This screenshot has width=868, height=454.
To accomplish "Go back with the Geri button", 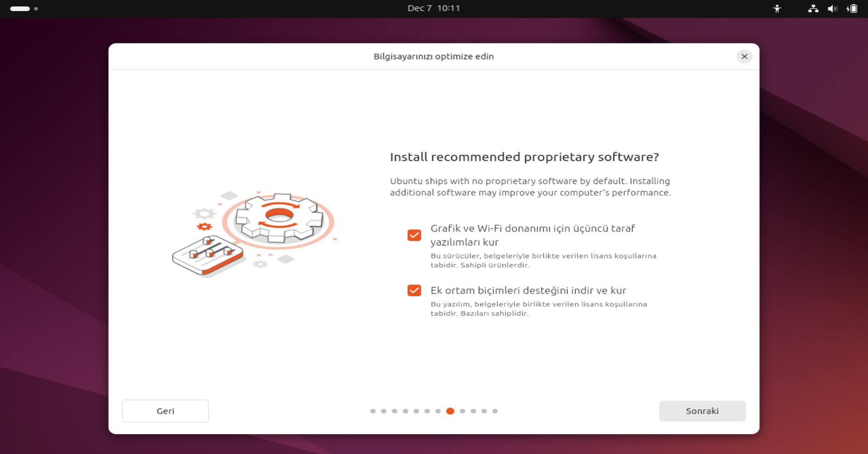I will pyautogui.click(x=165, y=411).
